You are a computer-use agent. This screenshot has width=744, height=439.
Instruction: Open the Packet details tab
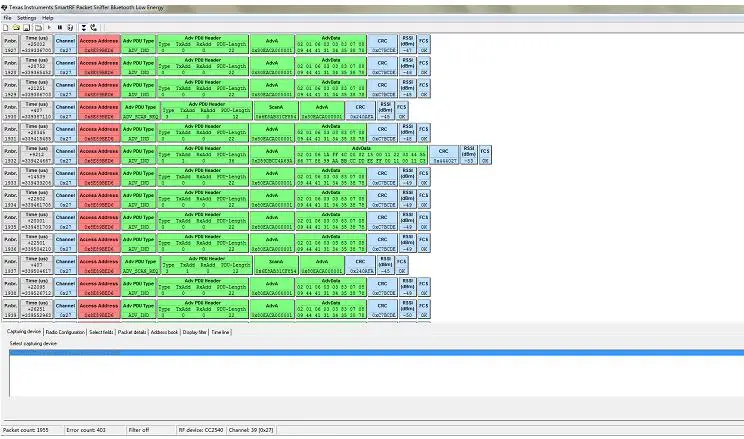pos(132,332)
